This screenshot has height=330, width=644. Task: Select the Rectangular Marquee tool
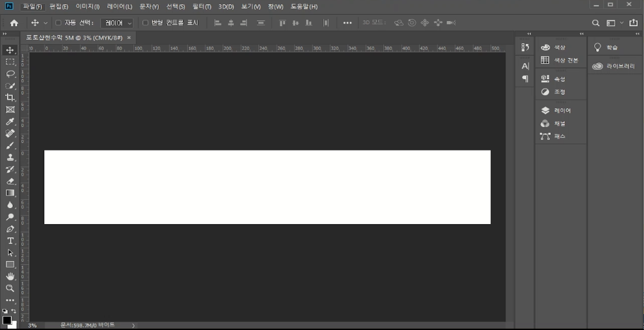click(10, 62)
